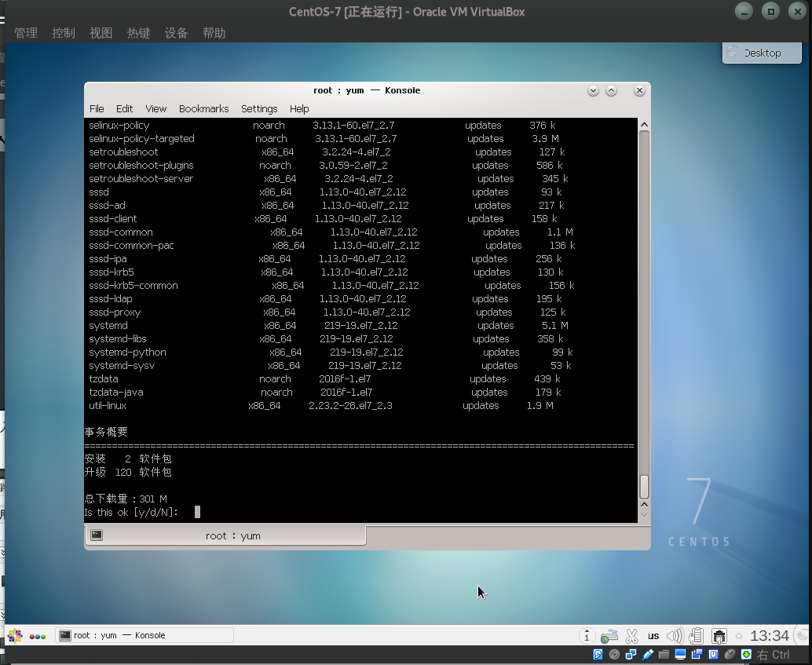Click the Konsole vertical scrollbar handle

point(644,487)
